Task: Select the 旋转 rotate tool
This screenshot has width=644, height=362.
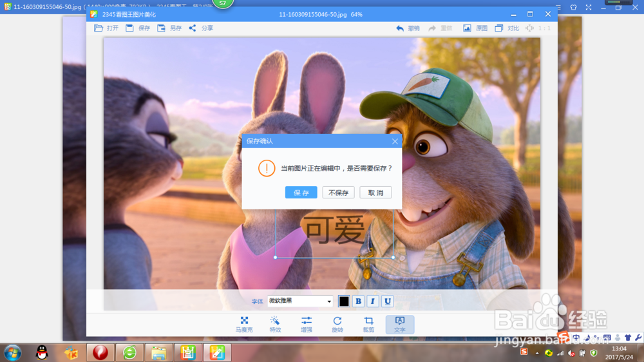Action: pos(337,324)
